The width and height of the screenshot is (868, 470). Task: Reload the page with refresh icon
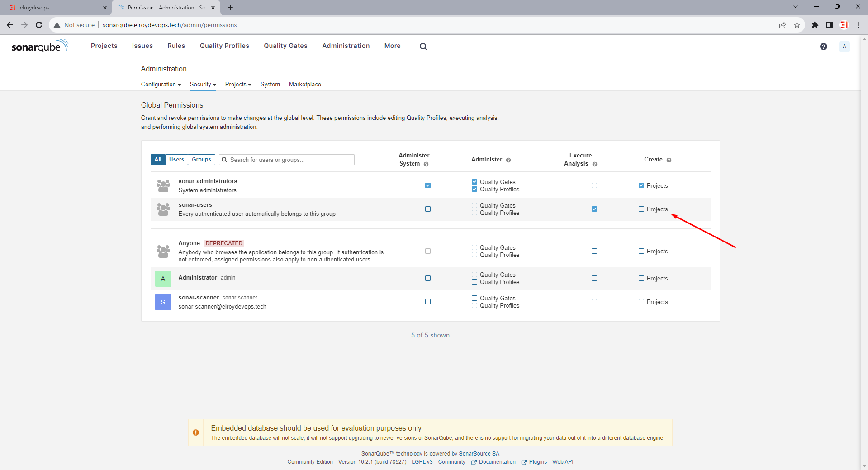39,25
